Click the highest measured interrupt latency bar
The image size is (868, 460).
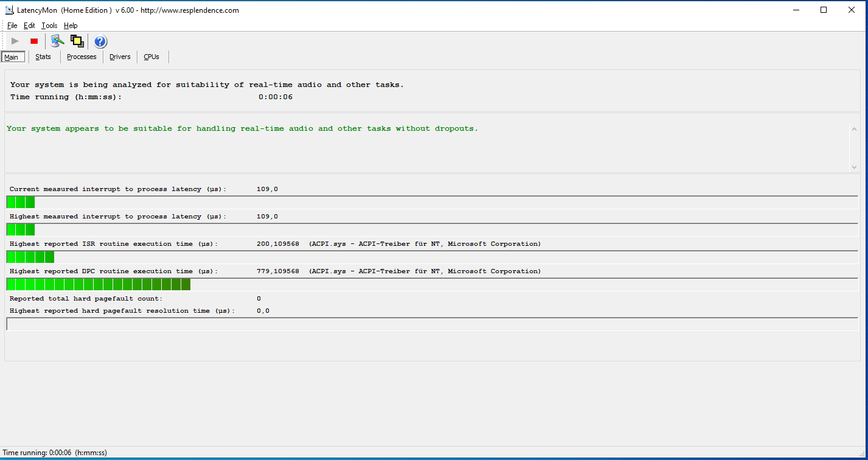coord(432,229)
